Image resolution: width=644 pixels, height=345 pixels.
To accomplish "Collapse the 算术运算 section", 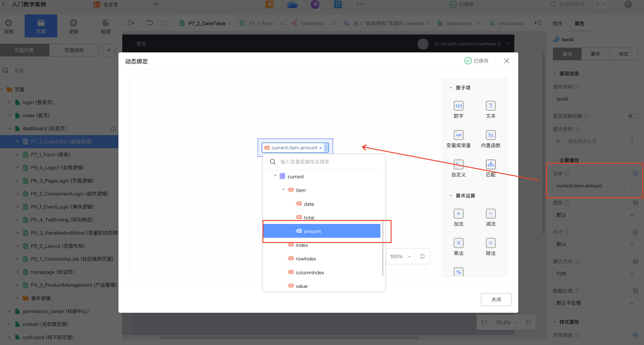I will tap(450, 195).
